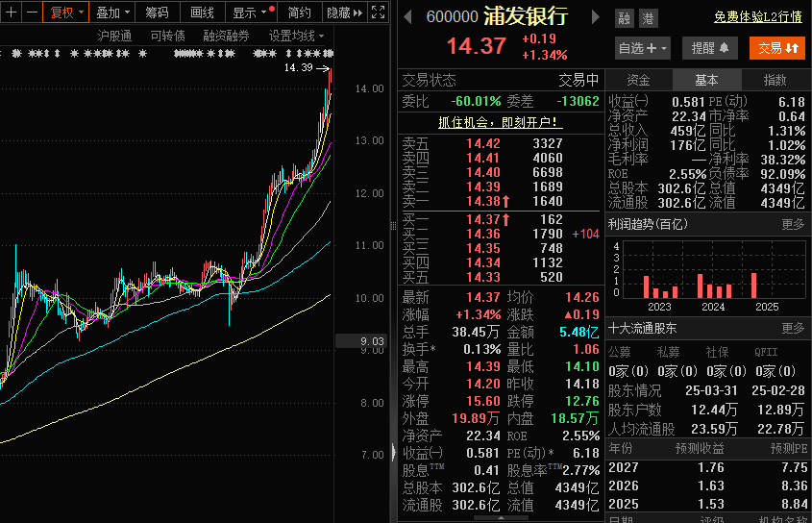The image size is (812, 523).
Task: Click the plus zoom-in chart icon
Action: pyautogui.click(x=11, y=12)
